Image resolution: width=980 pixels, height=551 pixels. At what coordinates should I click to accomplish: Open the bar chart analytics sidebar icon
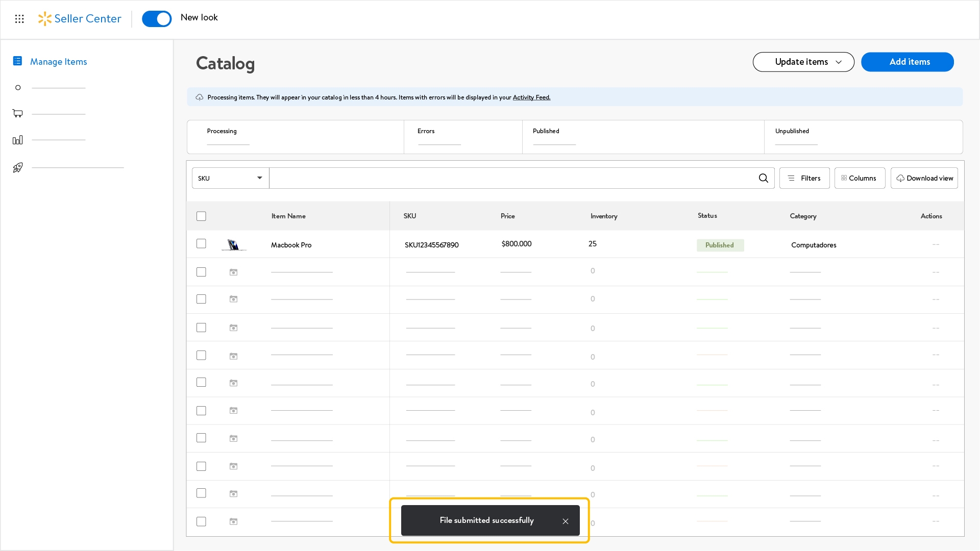tap(18, 140)
